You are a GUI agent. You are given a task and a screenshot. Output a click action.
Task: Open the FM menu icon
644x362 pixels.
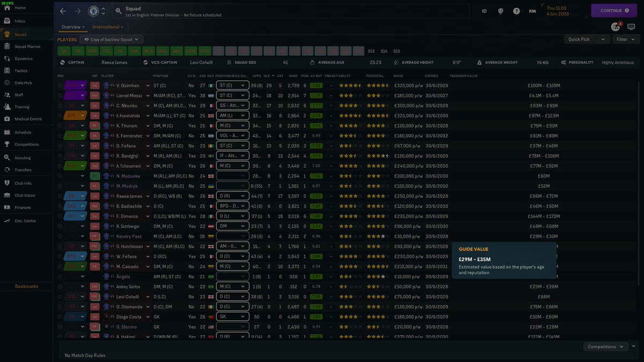pos(532,11)
